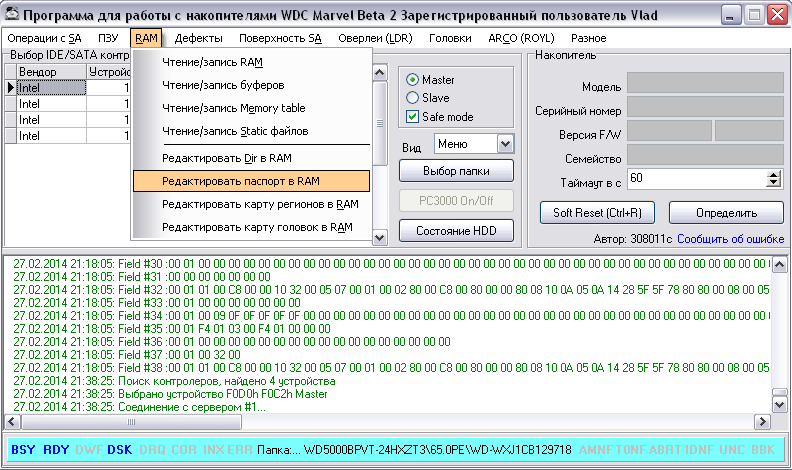Open the Дефекты menu
Image resolution: width=792 pixels, height=470 pixels.
[199, 38]
